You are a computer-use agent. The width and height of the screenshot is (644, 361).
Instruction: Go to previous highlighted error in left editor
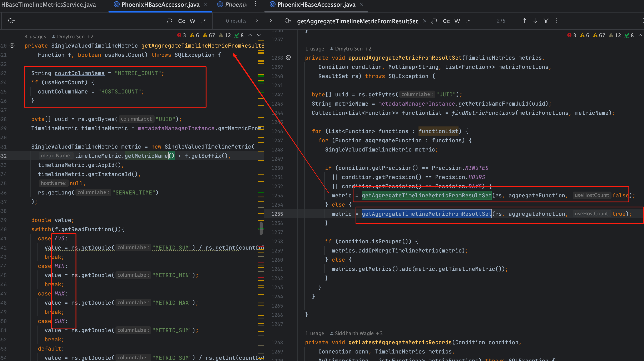pos(250,35)
